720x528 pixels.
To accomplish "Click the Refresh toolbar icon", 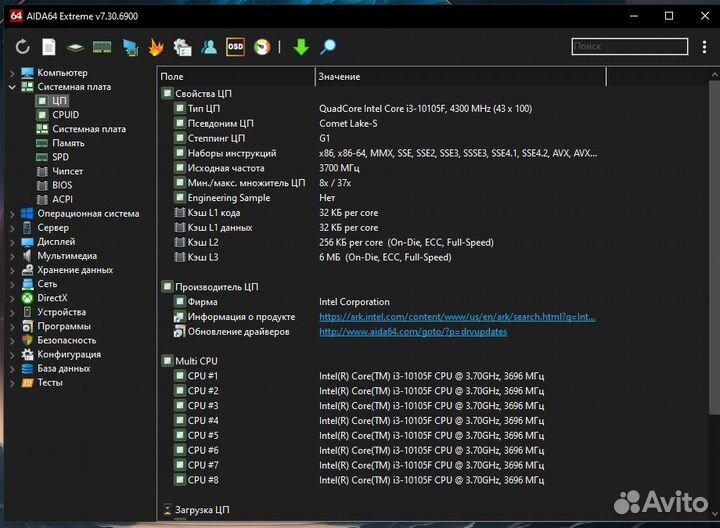I will tap(23, 47).
